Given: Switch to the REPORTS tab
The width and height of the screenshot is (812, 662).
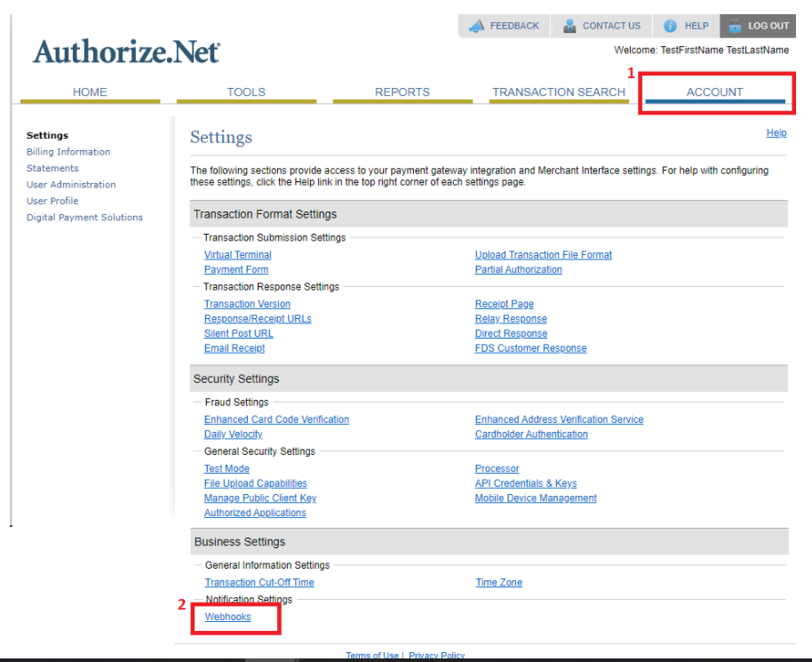Looking at the screenshot, I should 402,92.
